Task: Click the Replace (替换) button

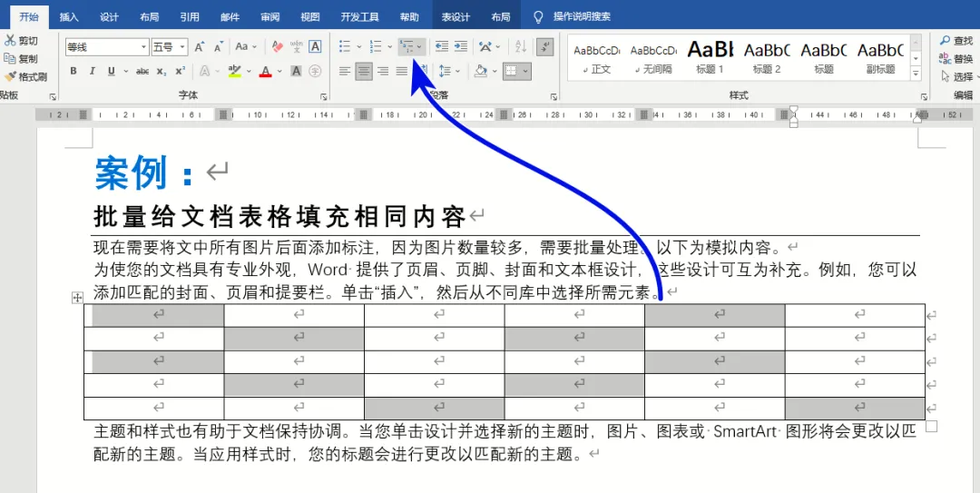Action: click(956, 59)
